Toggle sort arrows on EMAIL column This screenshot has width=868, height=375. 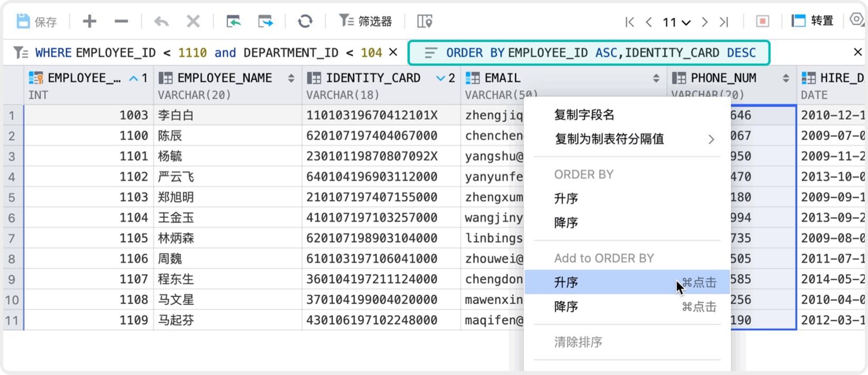656,78
